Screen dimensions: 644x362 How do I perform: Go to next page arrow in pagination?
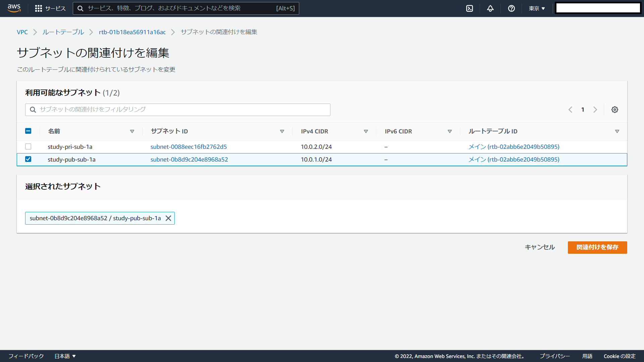tap(595, 110)
